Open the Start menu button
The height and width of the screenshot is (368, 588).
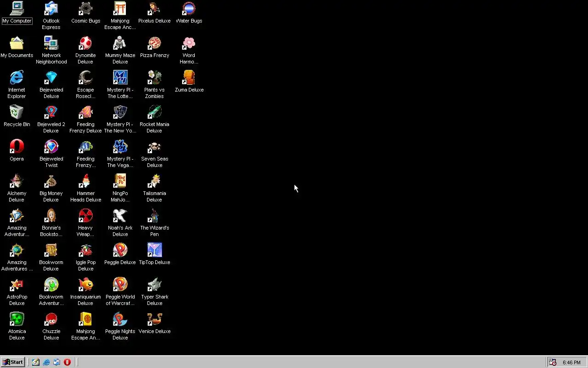tap(13, 362)
